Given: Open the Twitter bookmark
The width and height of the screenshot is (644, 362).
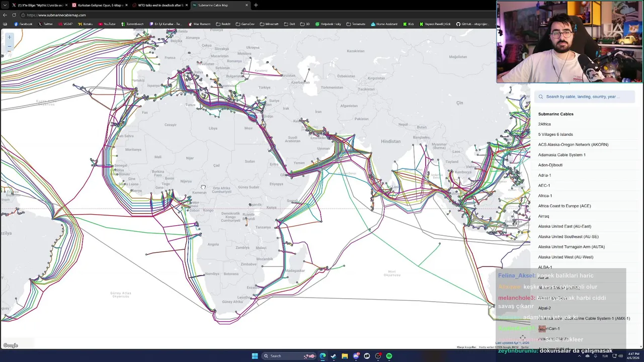Looking at the screenshot, I should 45,24.
